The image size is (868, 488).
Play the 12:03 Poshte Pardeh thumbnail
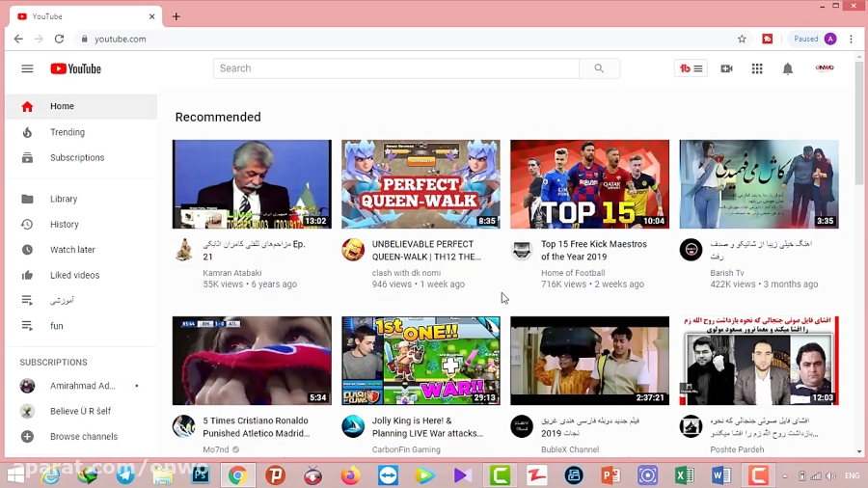759,361
